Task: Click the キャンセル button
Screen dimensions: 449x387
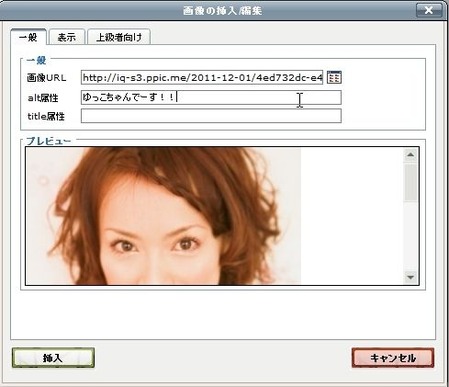Action: pyautogui.click(x=393, y=358)
